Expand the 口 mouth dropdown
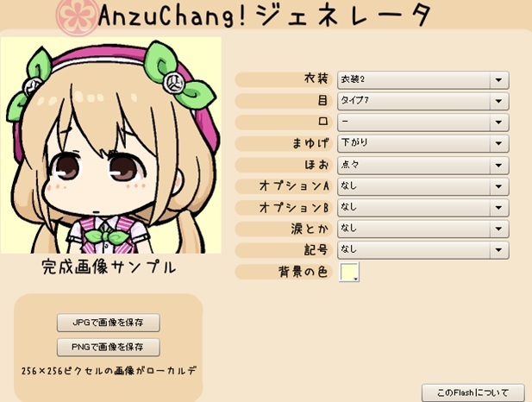The height and width of the screenshot is (402, 532). (x=423, y=122)
